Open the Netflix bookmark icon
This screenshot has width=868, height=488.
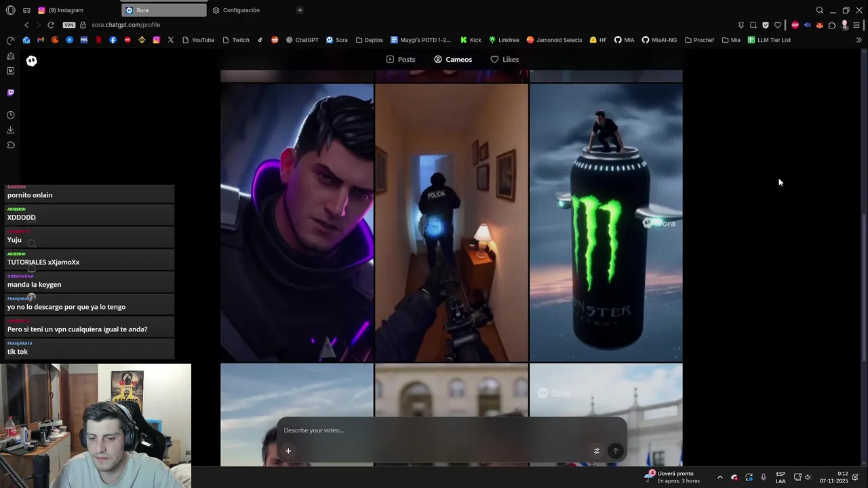pyautogui.click(x=98, y=40)
